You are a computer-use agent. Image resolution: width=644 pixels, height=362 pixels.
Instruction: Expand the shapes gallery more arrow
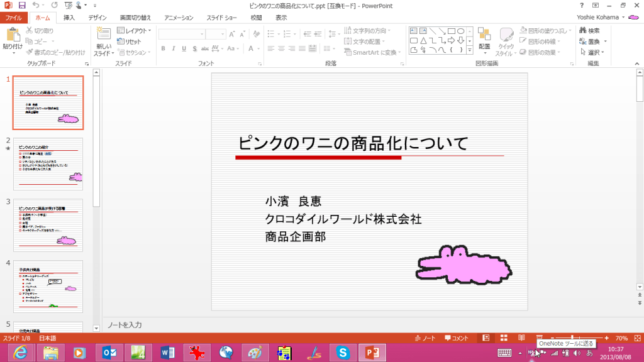469,49
